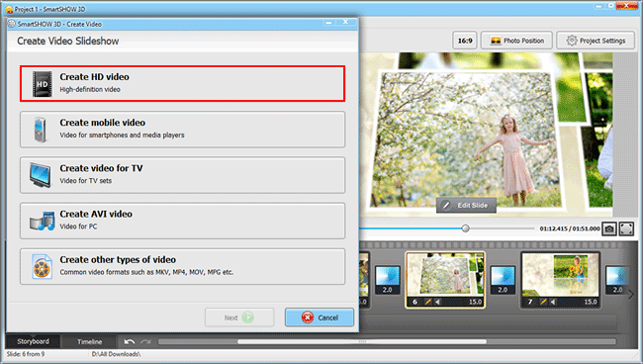Open Create other types of video
The height and width of the screenshot is (364, 643).
[182, 266]
